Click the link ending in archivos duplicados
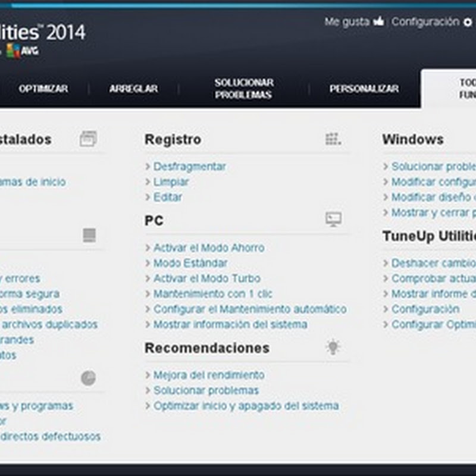 [49, 324]
